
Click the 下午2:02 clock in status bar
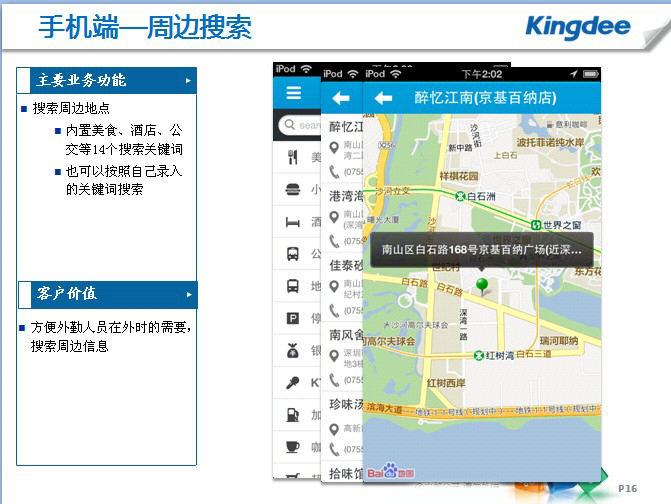pos(482,74)
